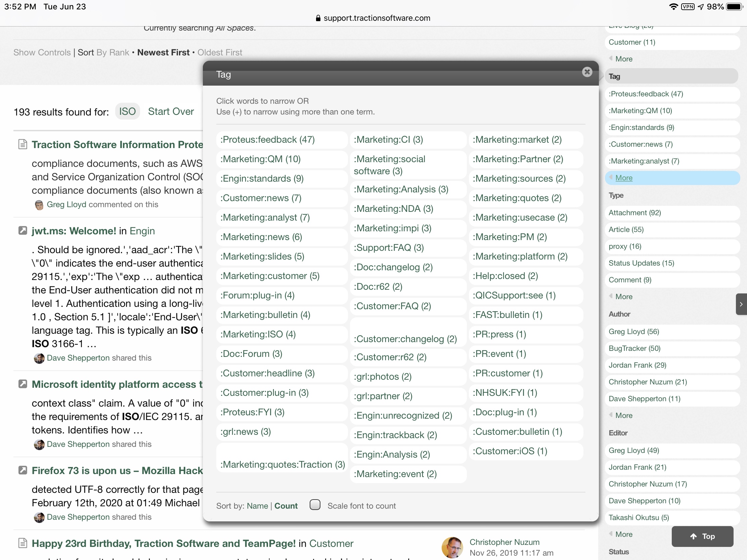Viewport: 747px width, 560px height.
Task: Click the Start Over link
Action: click(171, 112)
